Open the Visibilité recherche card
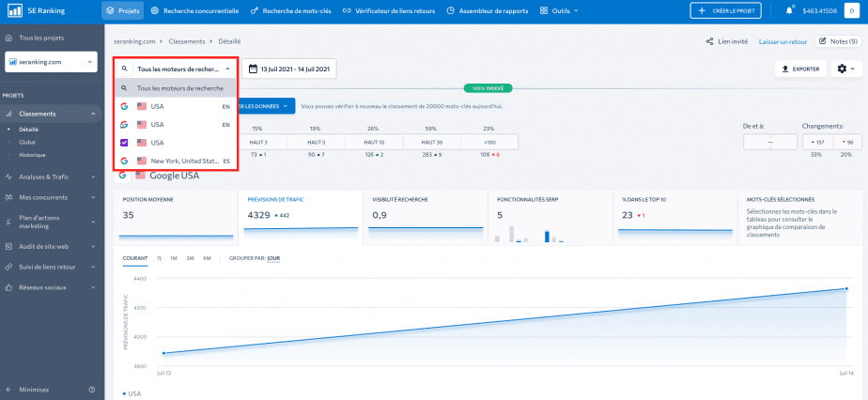This screenshot has height=400, width=868. [x=426, y=218]
